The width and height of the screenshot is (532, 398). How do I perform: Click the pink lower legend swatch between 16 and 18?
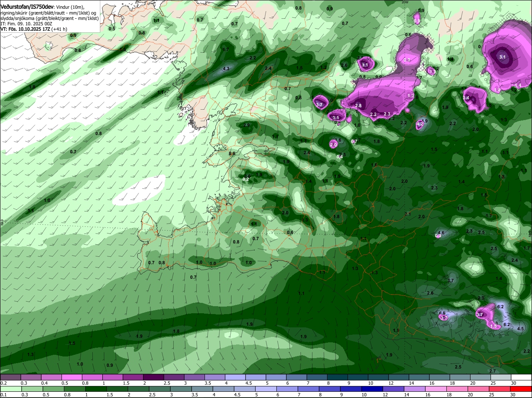tap(436, 389)
